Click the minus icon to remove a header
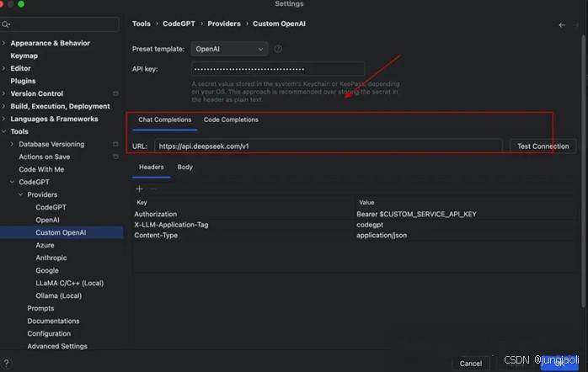 pyautogui.click(x=152, y=189)
